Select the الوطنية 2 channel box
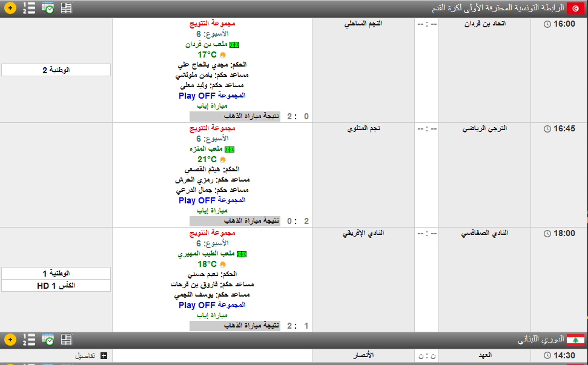 click(x=56, y=70)
